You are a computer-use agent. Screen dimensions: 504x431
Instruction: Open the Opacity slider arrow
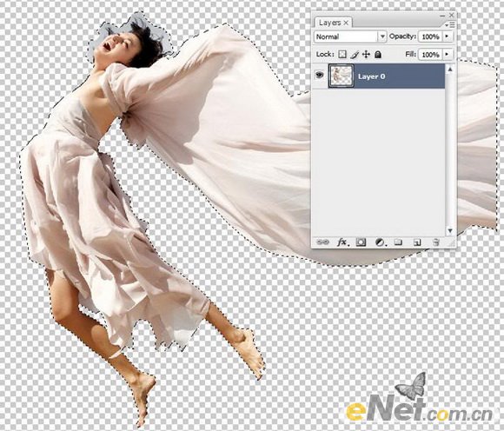447,36
